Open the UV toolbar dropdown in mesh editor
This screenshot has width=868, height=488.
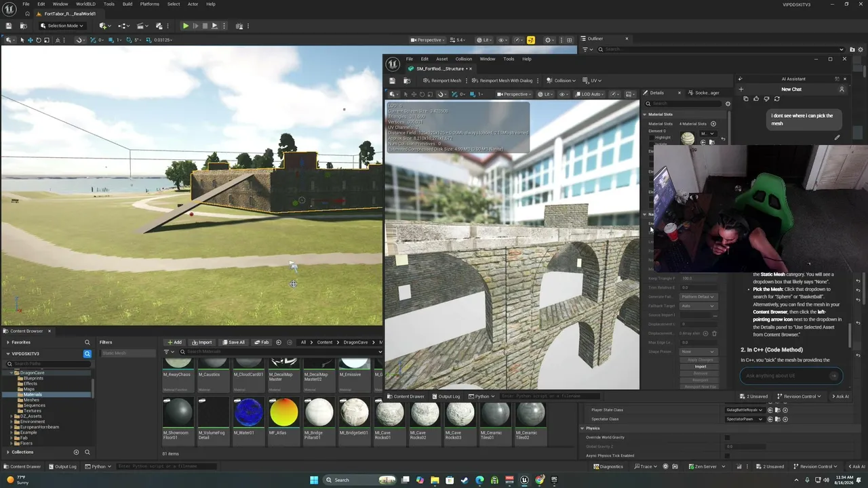pos(593,81)
